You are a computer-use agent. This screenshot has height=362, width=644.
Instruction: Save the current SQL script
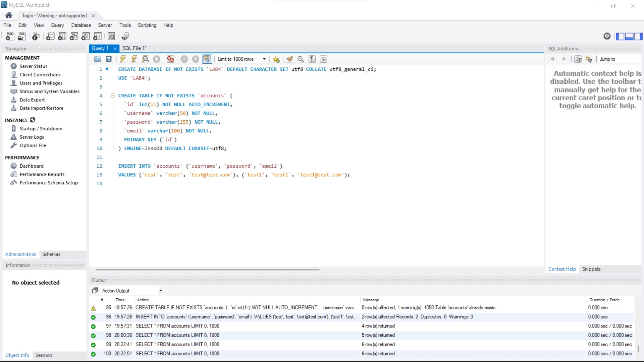pos(109,59)
